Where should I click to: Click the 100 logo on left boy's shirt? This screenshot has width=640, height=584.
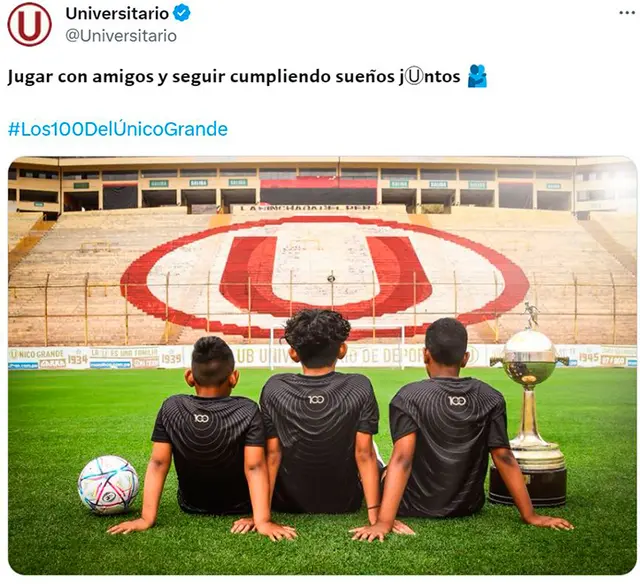(x=201, y=418)
